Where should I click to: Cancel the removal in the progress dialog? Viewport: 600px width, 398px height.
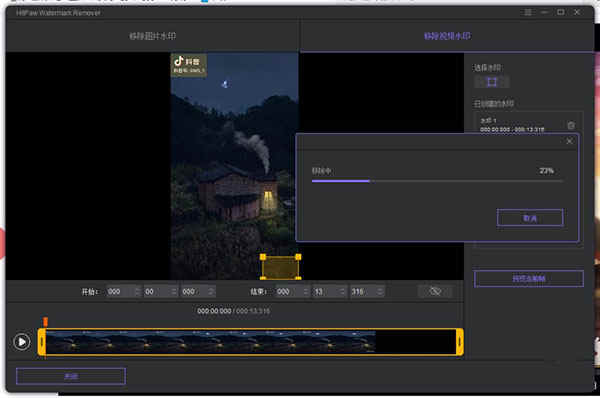click(530, 218)
